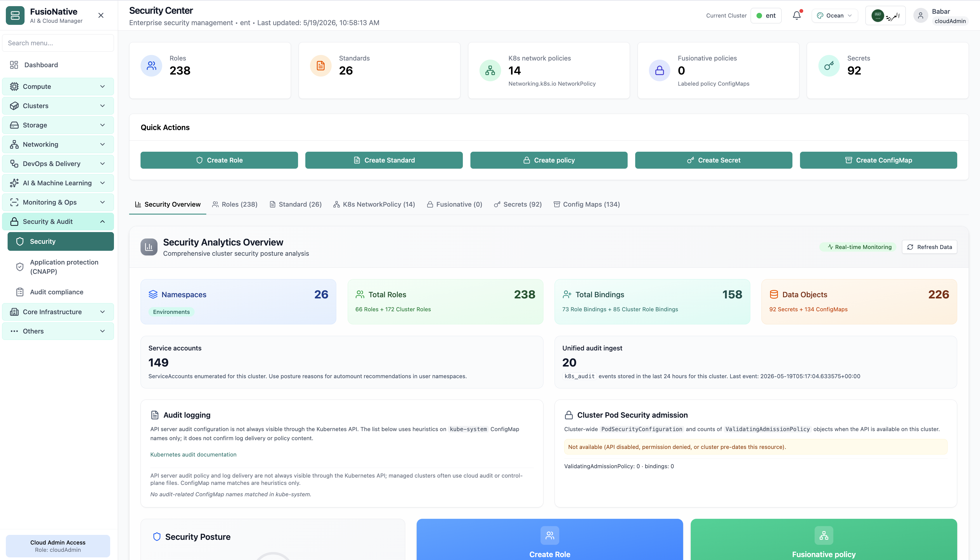Image resolution: width=980 pixels, height=560 pixels.
Task: Expand the Storage menu chevron
Action: point(103,125)
